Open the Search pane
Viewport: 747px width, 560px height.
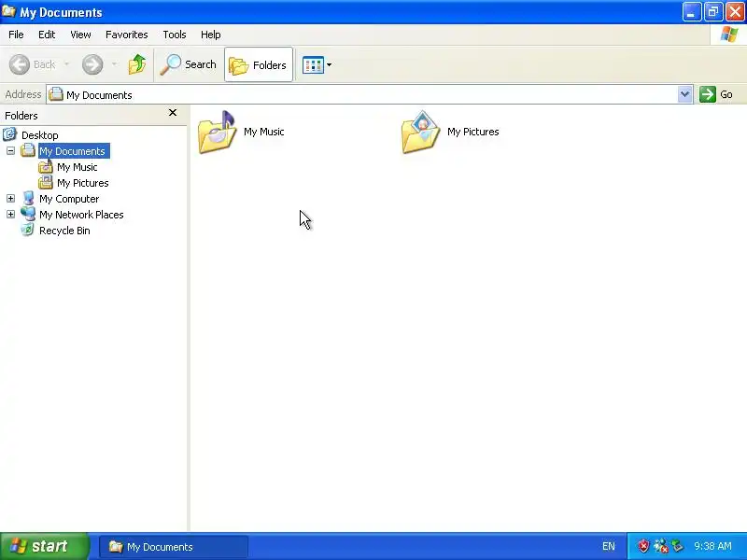tap(188, 64)
